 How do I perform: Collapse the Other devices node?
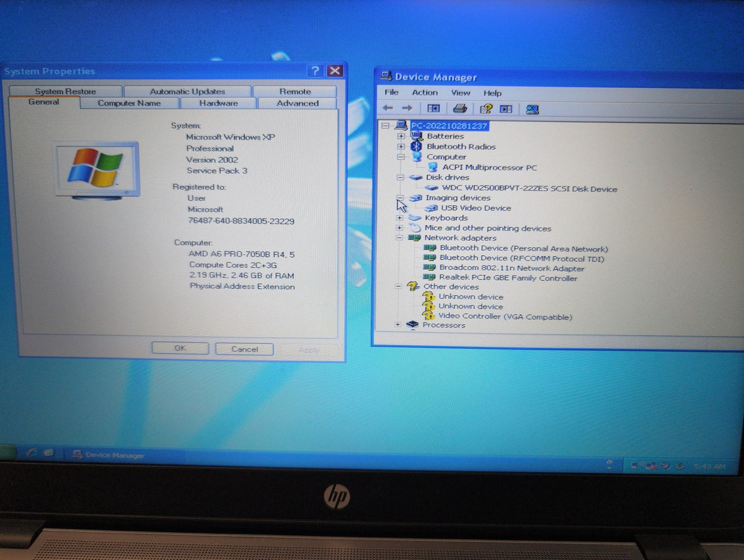click(399, 286)
